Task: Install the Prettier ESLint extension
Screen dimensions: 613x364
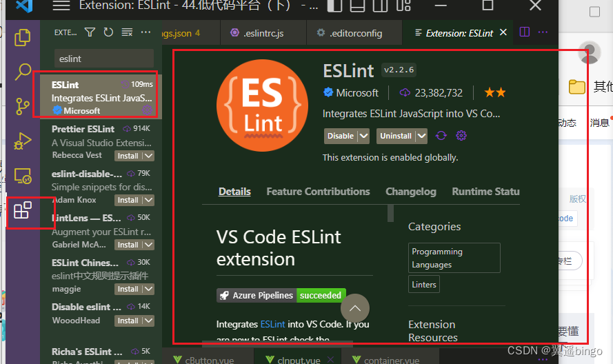Action: [128, 156]
